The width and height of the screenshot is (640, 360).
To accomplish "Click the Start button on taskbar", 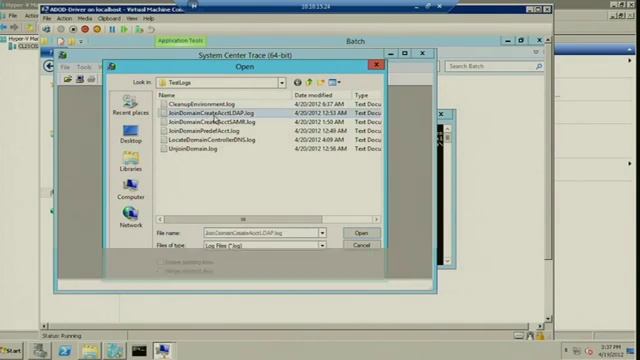I will 11,351.
